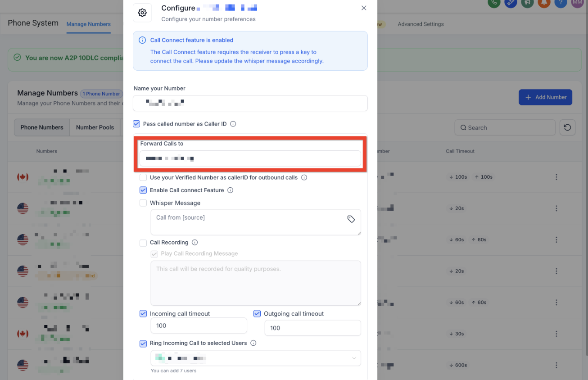The image size is (588, 380).
Task: Uncheck Pass called number as Caller ID
Action: click(136, 124)
